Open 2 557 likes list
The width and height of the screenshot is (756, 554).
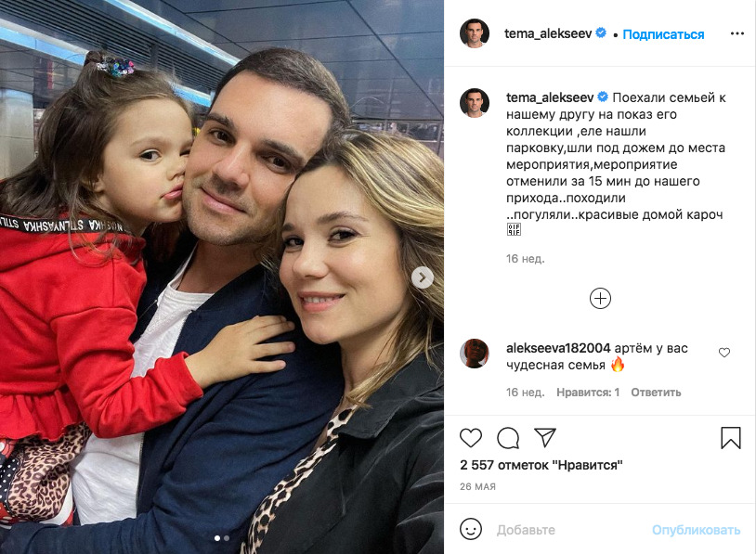click(541, 465)
